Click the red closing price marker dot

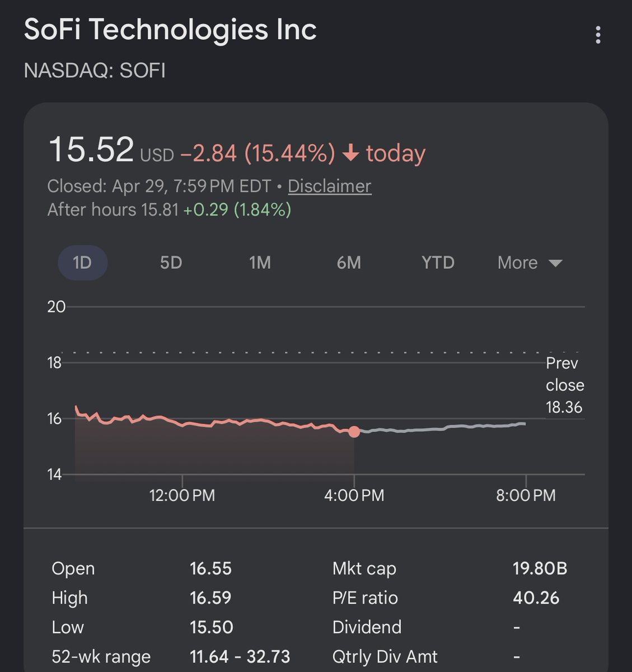pyautogui.click(x=354, y=431)
